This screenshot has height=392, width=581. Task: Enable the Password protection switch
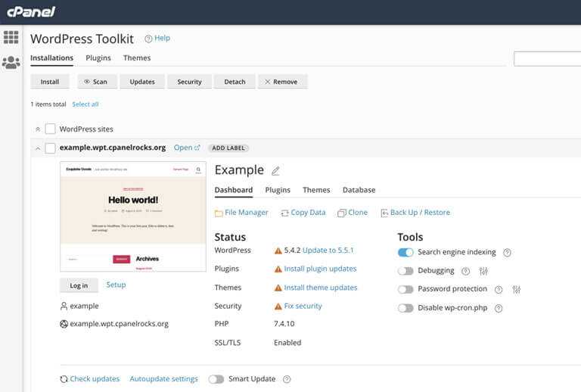405,289
